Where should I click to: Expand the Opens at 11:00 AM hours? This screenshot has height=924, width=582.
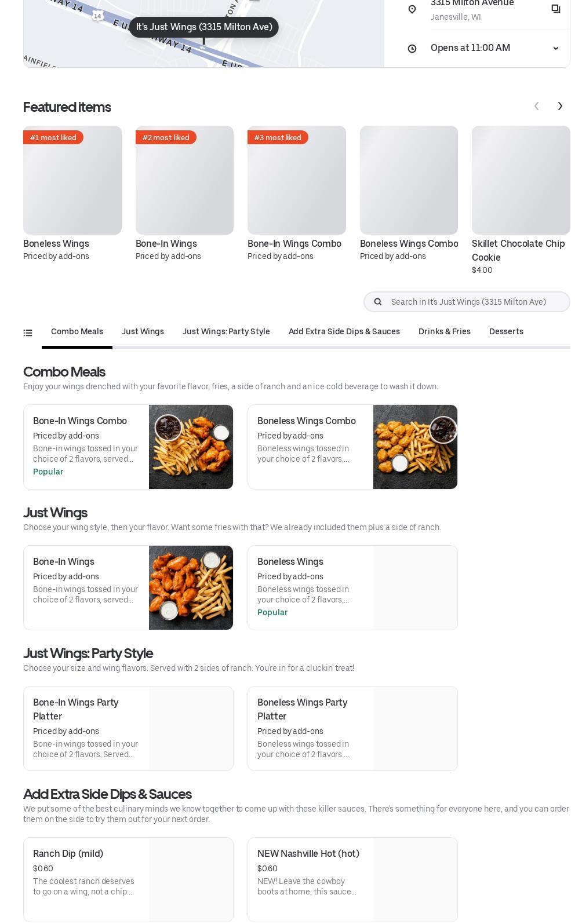click(555, 48)
